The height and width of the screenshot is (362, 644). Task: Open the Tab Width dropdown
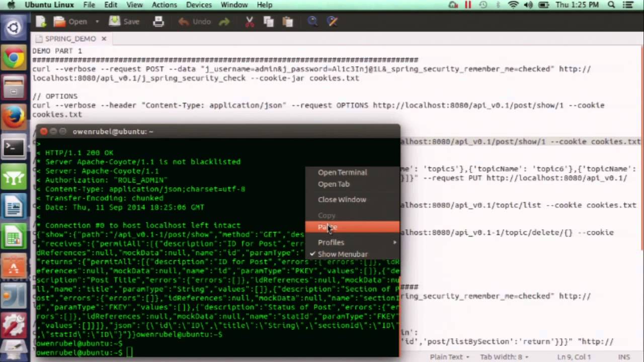[x=505, y=356]
